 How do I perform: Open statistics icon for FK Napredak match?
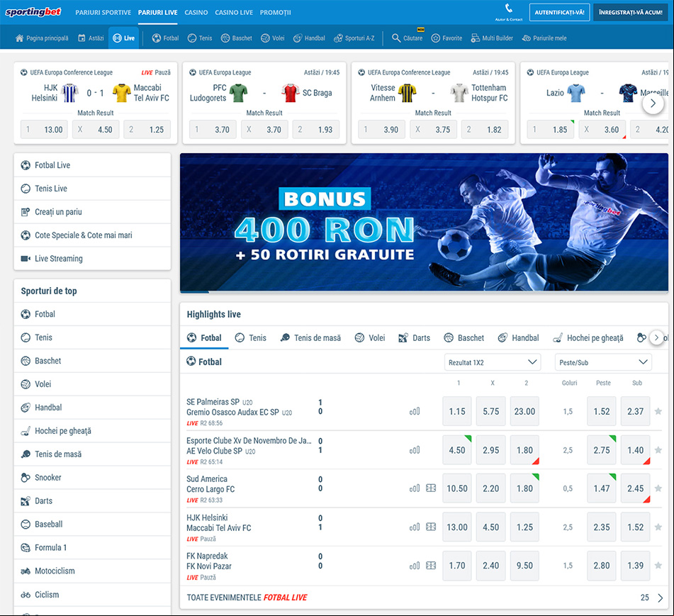tap(415, 566)
